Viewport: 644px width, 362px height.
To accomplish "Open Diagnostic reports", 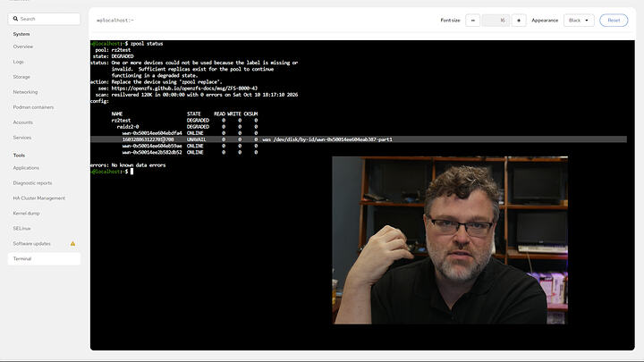I will pos(32,183).
